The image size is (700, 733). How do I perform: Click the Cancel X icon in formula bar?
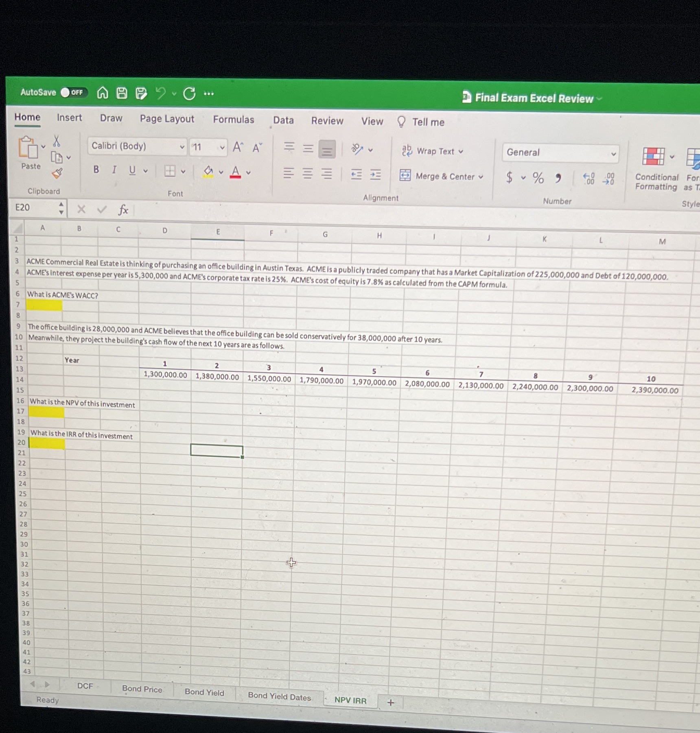[x=81, y=209]
